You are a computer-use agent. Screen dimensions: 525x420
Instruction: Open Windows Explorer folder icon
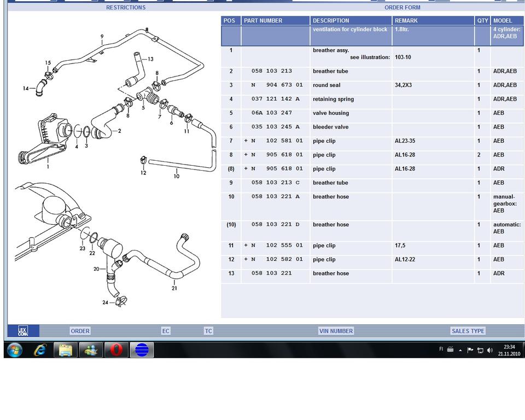[65, 350]
